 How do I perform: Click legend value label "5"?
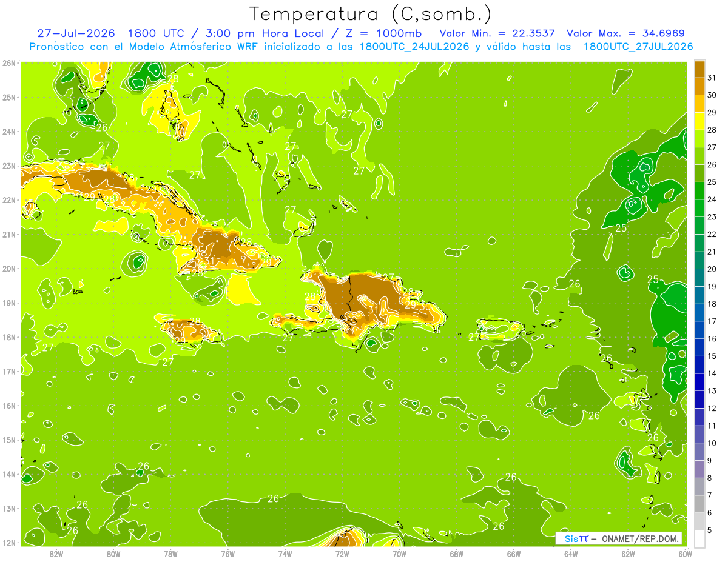coord(710,530)
